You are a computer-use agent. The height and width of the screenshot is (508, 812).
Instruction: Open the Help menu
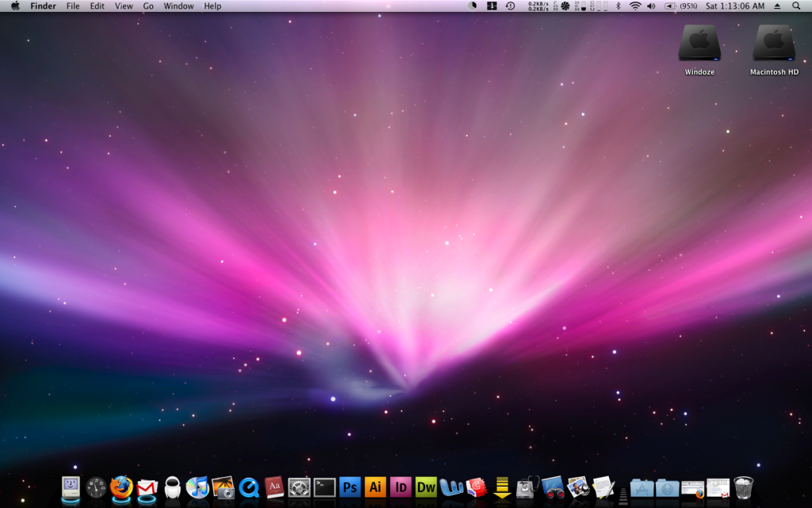[213, 6]
